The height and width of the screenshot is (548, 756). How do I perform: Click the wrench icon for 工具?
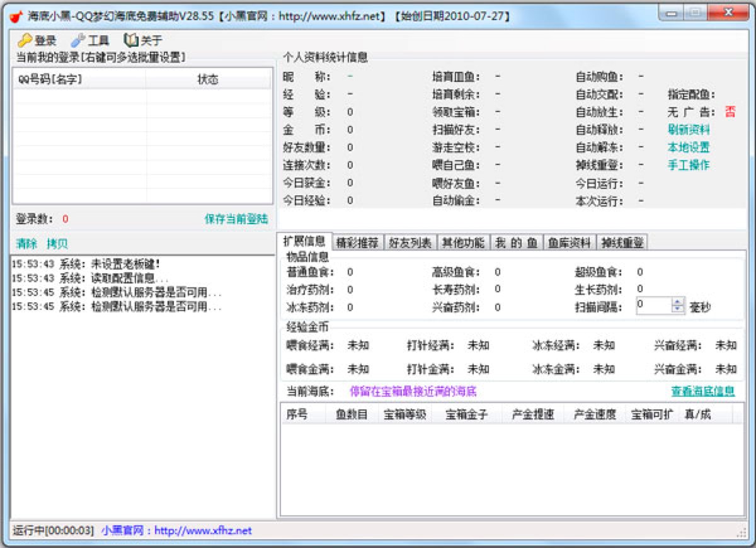click(x=78, y=41)
